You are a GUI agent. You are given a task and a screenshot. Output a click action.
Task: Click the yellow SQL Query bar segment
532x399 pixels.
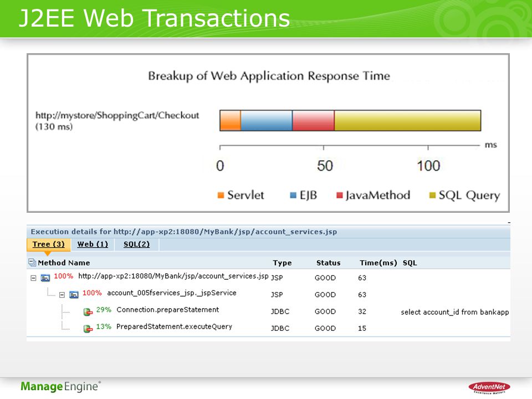point(407,120)
